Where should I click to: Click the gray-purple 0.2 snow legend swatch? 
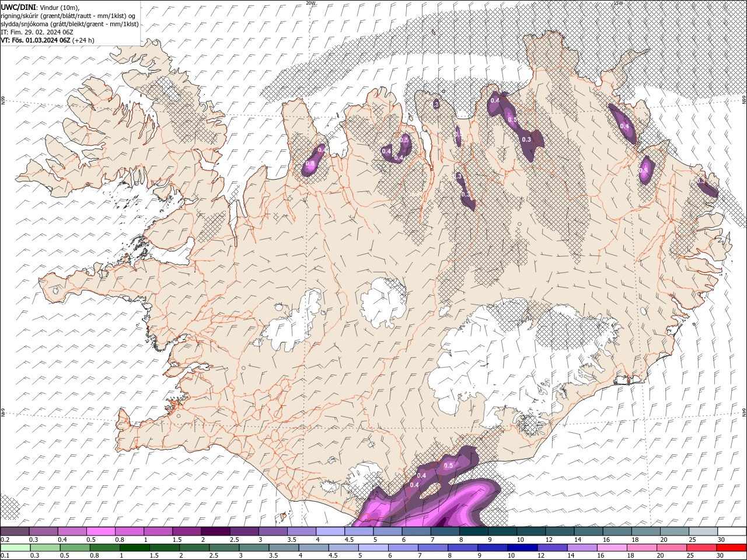15,531
